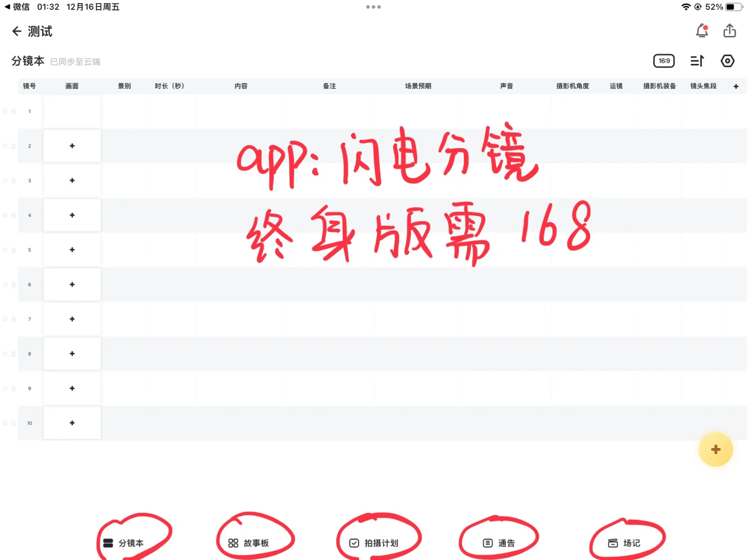Open the settings icon in the top right
The image size is (747, 560).
pyautogui.click(x=727, y=61)
